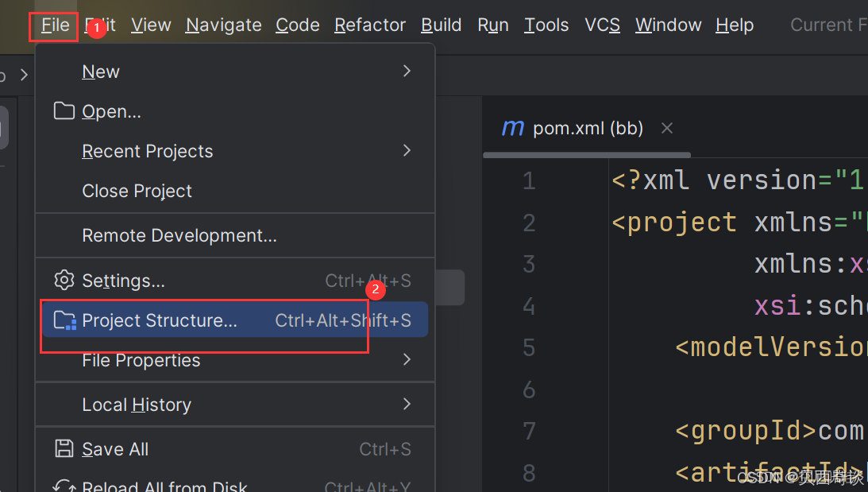Choose Save All from the menu
The height and width of the screenshot is (492, 868).
pyautogui.click(x=235, y=449)
